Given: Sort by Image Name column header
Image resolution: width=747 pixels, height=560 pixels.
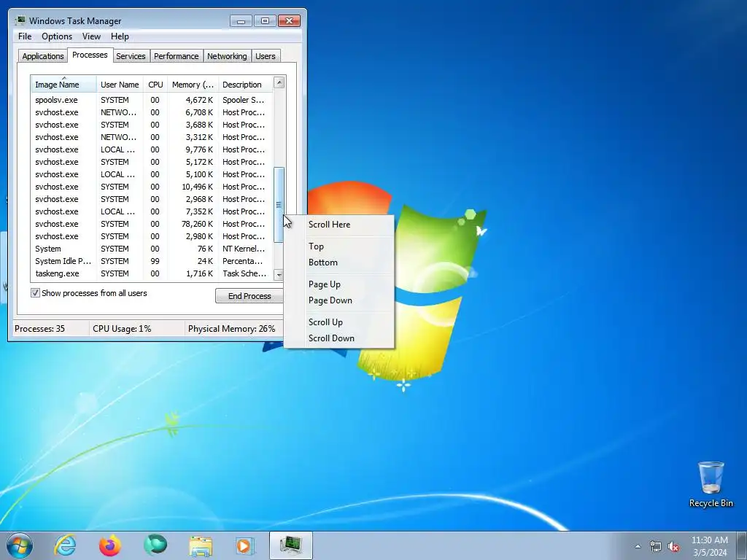Looking at the screenshot, I should [x=64, y=85].
